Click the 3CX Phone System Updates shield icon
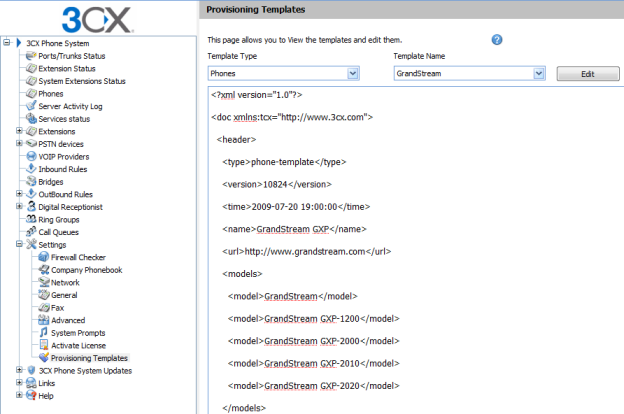 [31, 370]
